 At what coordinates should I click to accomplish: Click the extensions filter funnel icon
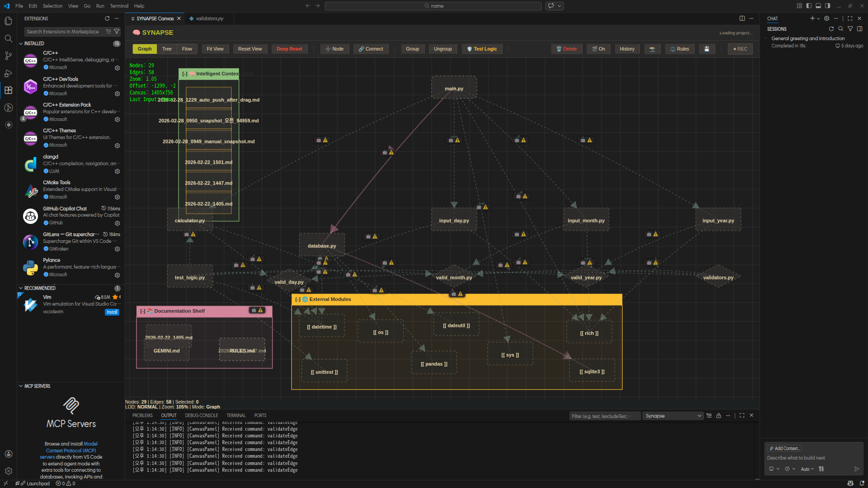tap(117, 32)
